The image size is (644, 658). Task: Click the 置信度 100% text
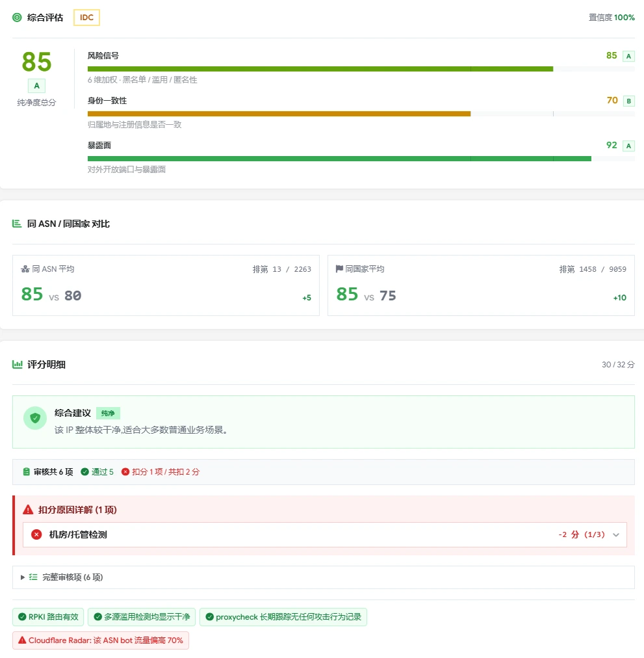(612, 17)
